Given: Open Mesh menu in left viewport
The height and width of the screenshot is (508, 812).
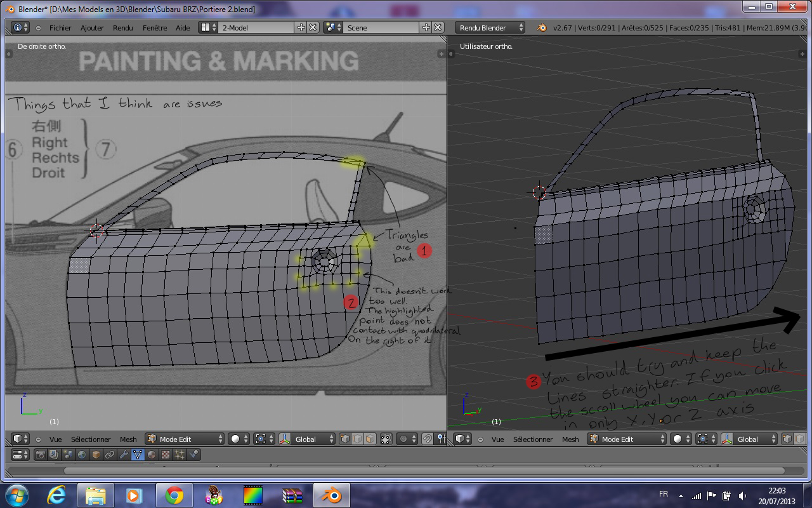Looking at the screenshot, I should [128, 439].
